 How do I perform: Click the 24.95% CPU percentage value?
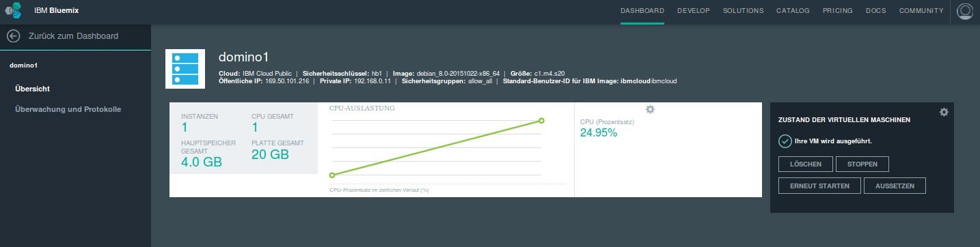click(x=599, y=133)
